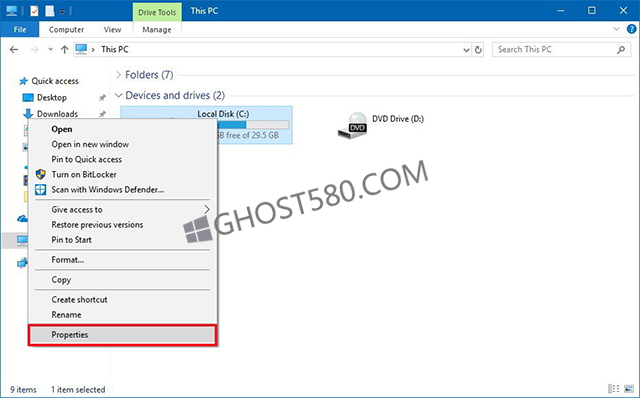The width and height of the screenshot is (640, 398).
Task: Select Rename in the context menu
Action: [x=122, y=315]
